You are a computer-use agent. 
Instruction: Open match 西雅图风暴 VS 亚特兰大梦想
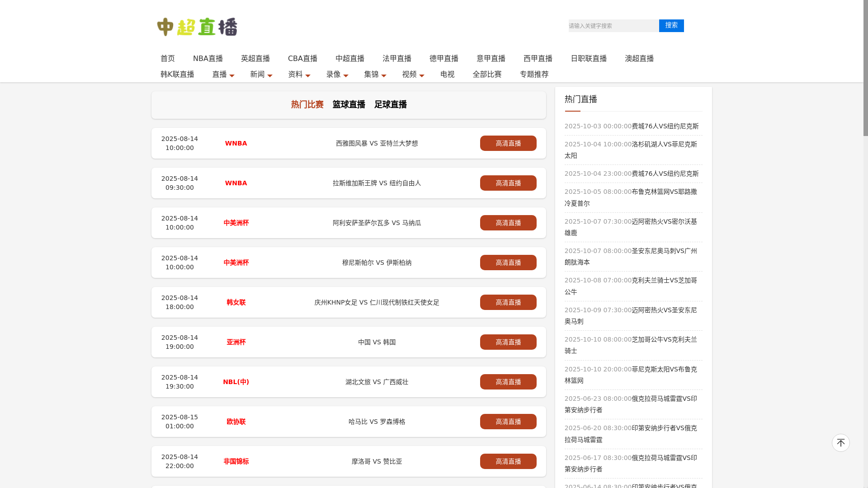(x=377, y=143)
